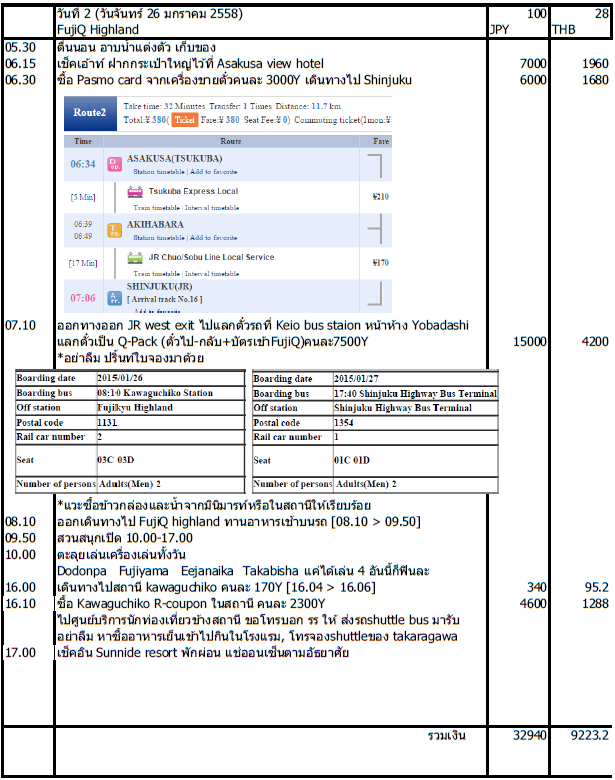Select the 1960 THB amount cell
Viewport: 615px width, 780px height.
[x=595, y=64]
